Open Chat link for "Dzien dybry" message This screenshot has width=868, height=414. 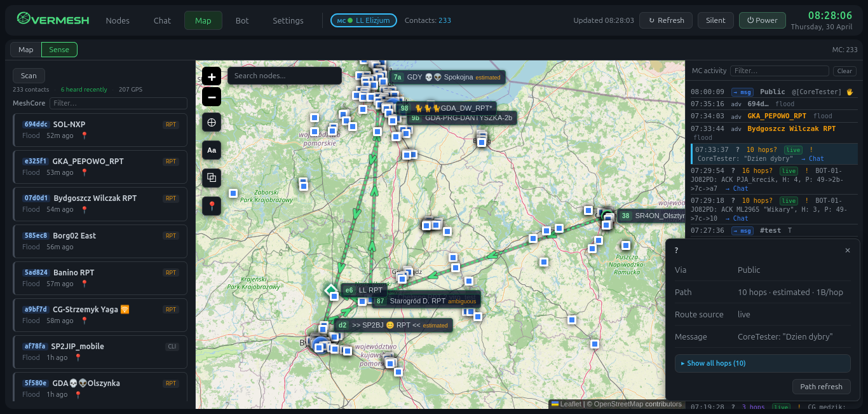click(x=812, y=159)
